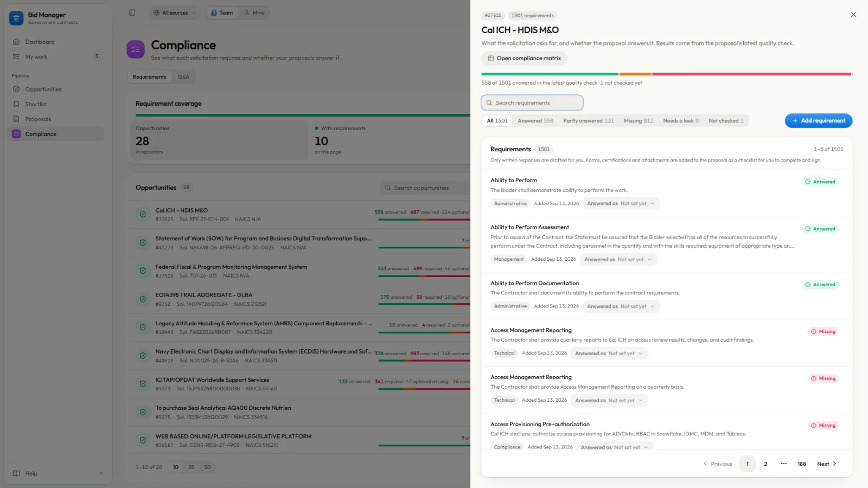The width and height of the screenshot is (868, 488).
Task: Click Answered badge on Ability to Perform Documentation
Action: (820, 285)
